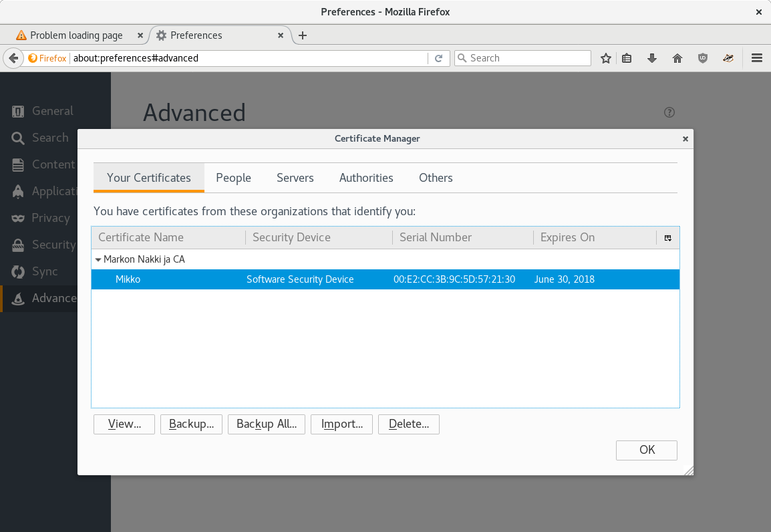Open the Privacy Badger extension icon
Screen dimensions: 771x532
(x=728, y=58)
